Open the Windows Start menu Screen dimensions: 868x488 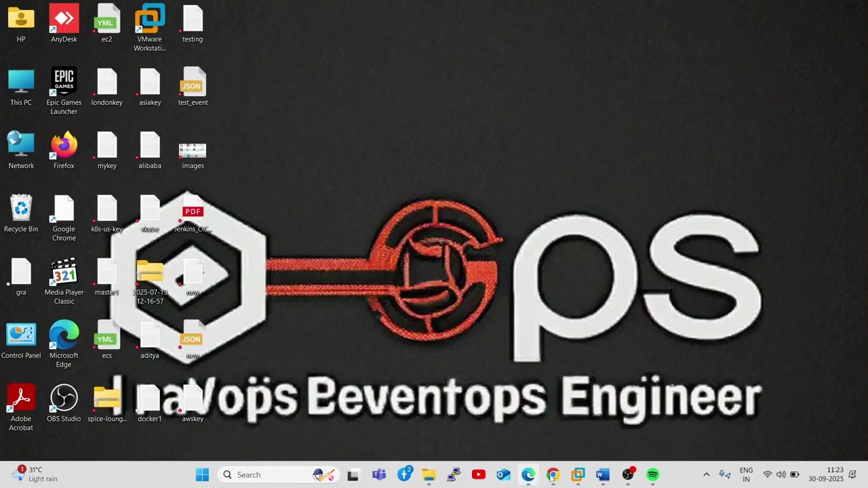coord(202,474)
